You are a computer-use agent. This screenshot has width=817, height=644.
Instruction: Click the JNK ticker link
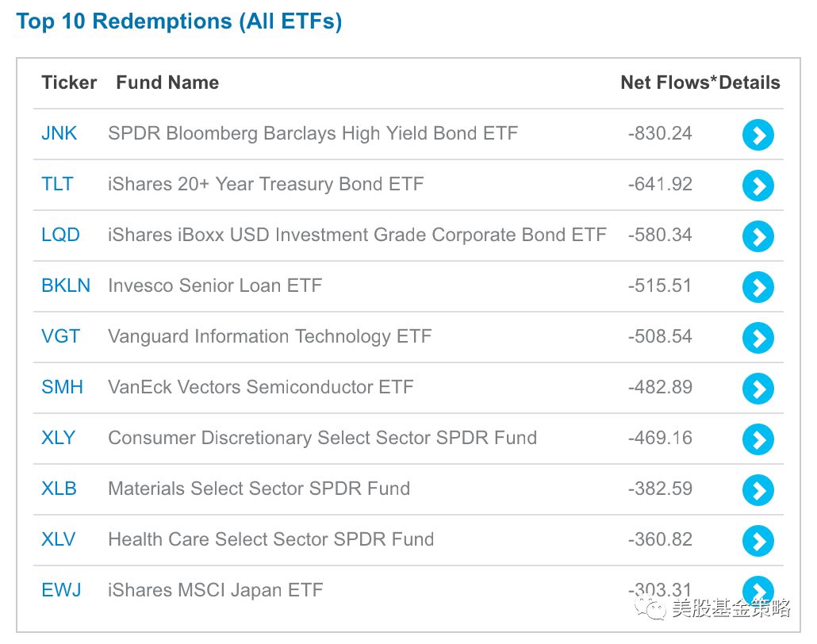pos(59,133)
